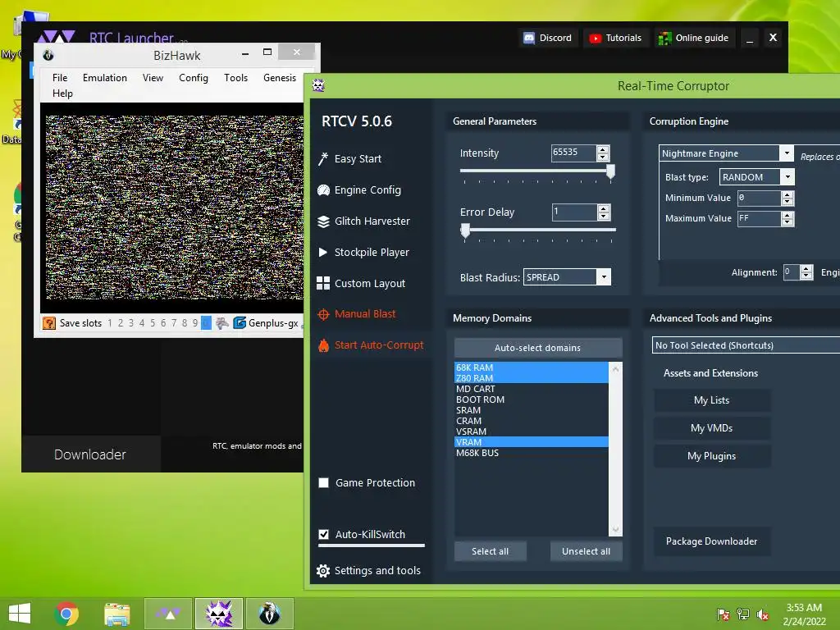Click the Online guide icon
840x630 pixels.
click(x=664, y=38)
